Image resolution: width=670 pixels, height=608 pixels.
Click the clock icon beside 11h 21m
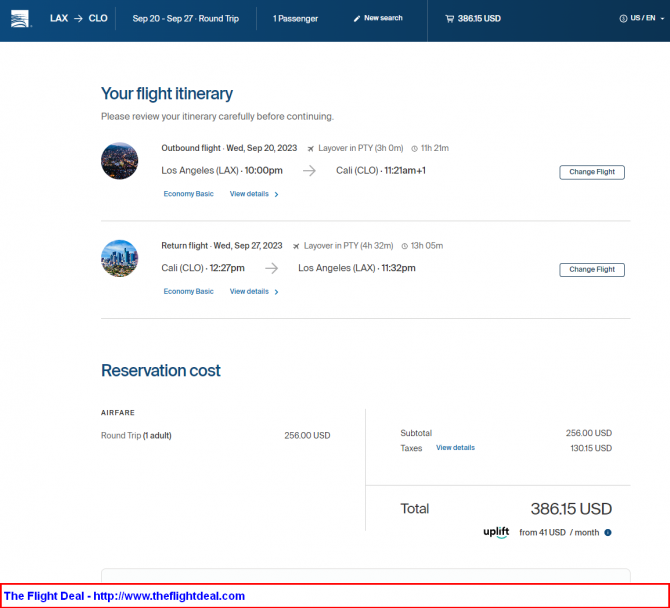coord(414,148)
